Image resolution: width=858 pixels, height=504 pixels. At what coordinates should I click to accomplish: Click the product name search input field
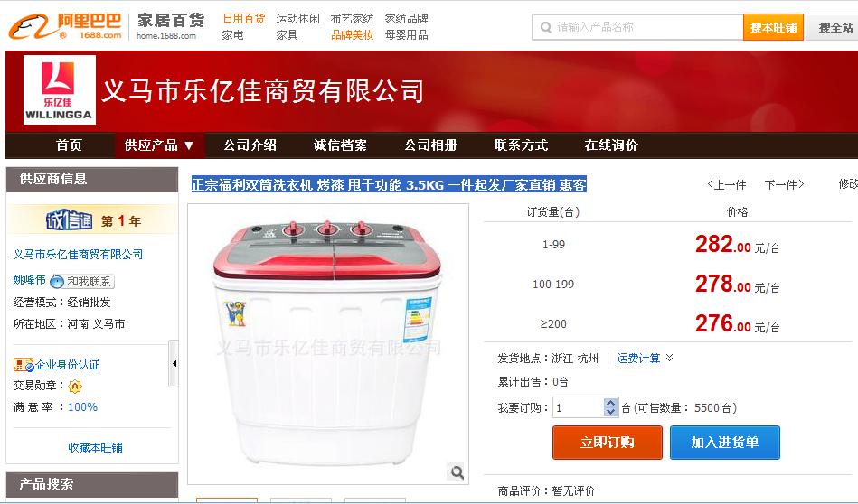pyautogui.click(x=637, y=27)
